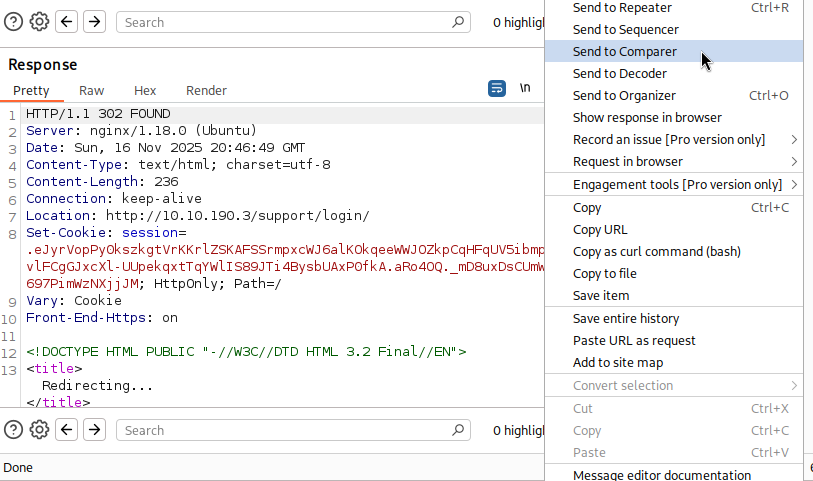The height and width of the screenshot is (481, 813).
Task: Go to next match in bottom search bar
Action: pyautogui.click(x=94, y=430)
